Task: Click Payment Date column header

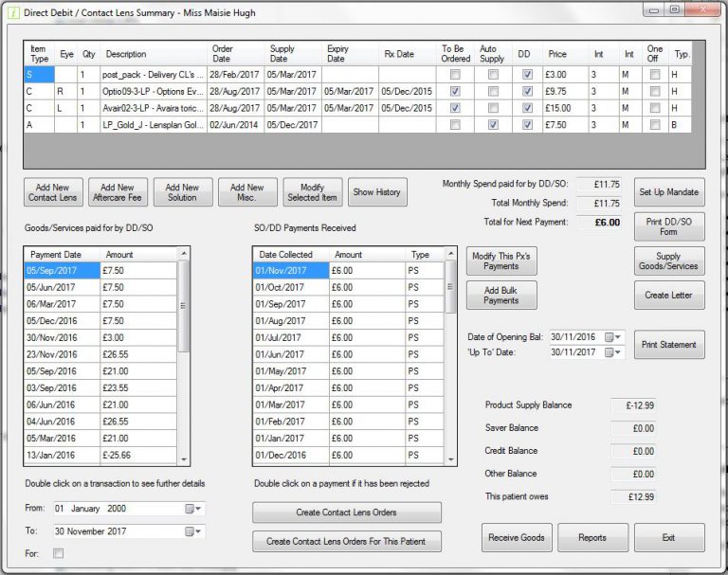Action: pos(62,254)
